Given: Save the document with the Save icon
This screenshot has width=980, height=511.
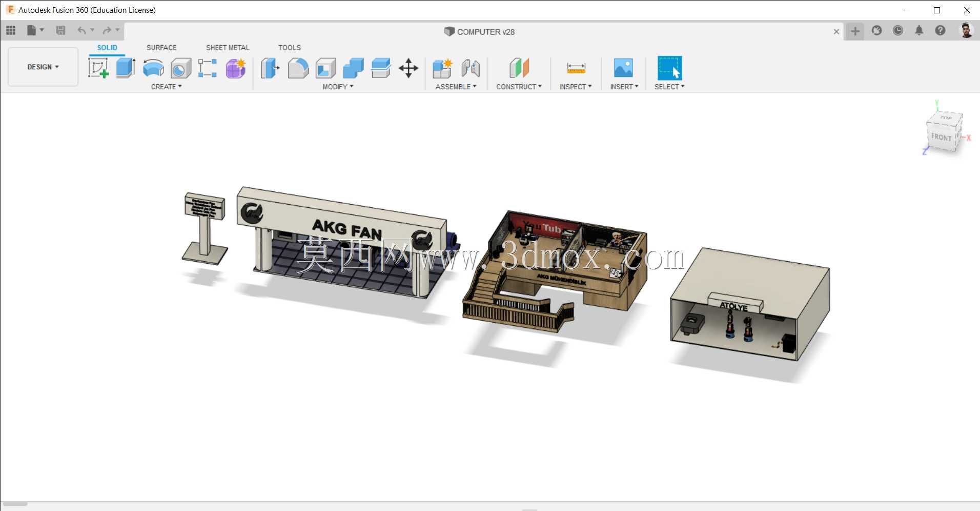Looking at the screenshot, I should click(60, 31).
